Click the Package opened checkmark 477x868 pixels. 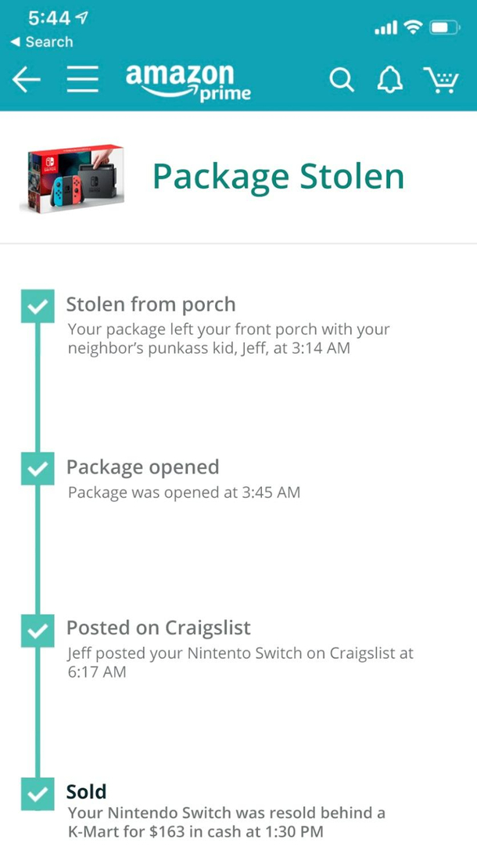37,469
